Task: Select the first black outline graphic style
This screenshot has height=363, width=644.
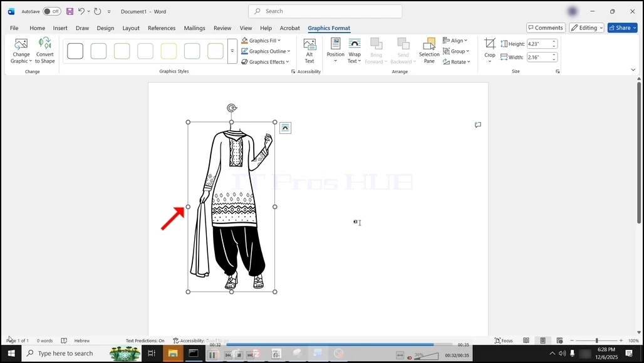Action: pos(75,51)
